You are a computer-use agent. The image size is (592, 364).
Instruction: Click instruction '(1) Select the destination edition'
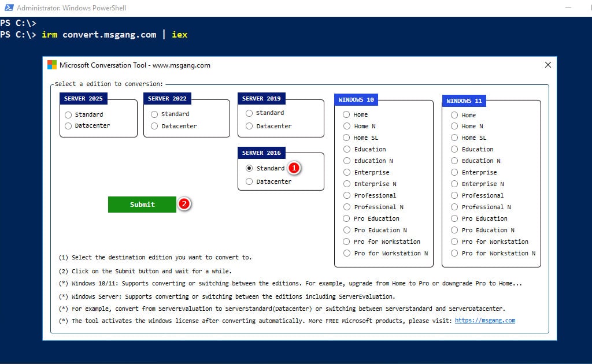pos(155,257)
